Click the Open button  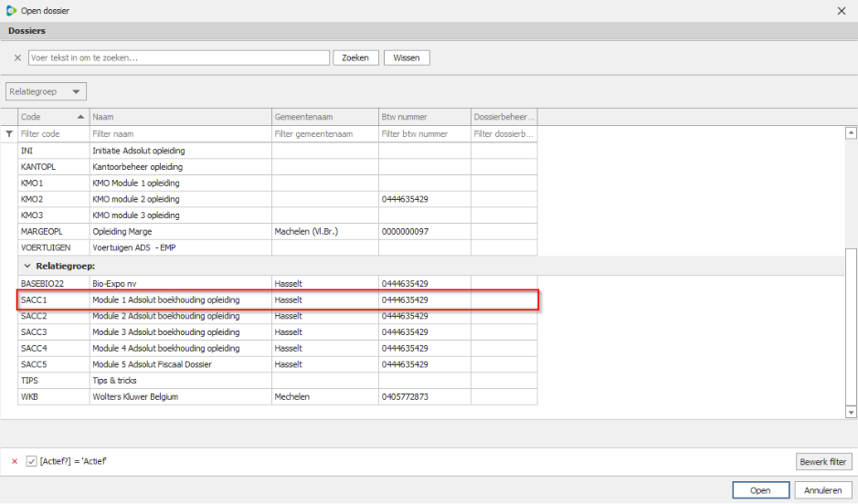pos(760,490)
